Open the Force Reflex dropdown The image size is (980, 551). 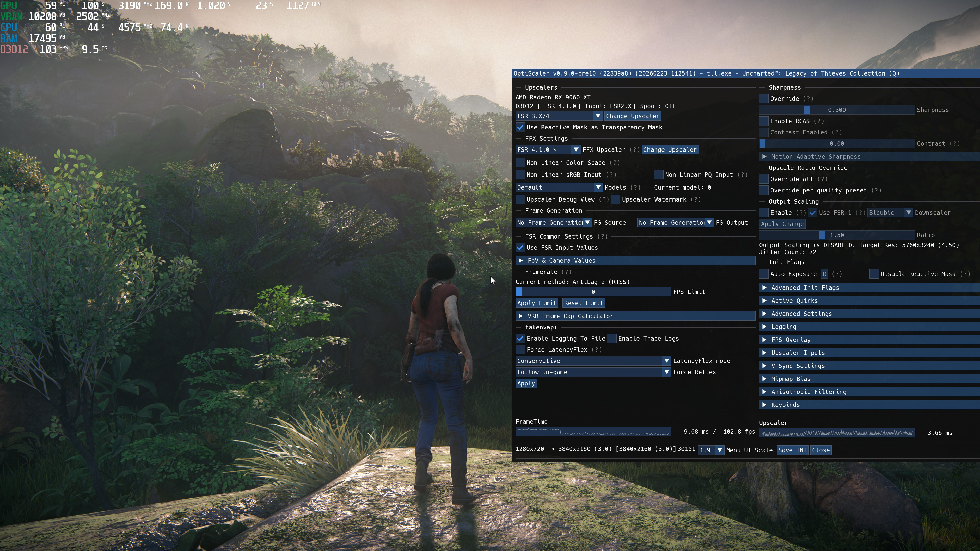[x=593, y=372]
